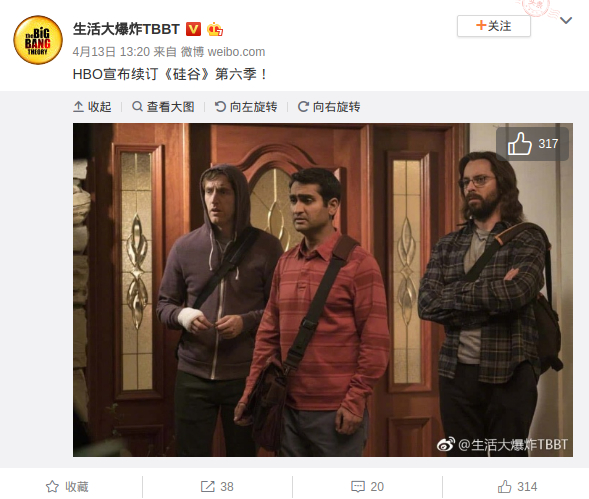The image size is (589, 499).
Task: Open comments via speech bubble icon 20
Action: 367,487
